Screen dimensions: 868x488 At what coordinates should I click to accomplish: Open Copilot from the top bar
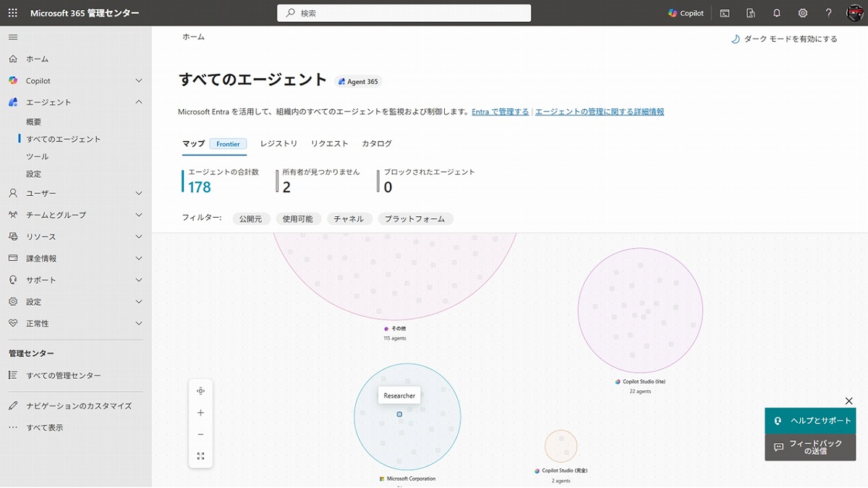685,12
